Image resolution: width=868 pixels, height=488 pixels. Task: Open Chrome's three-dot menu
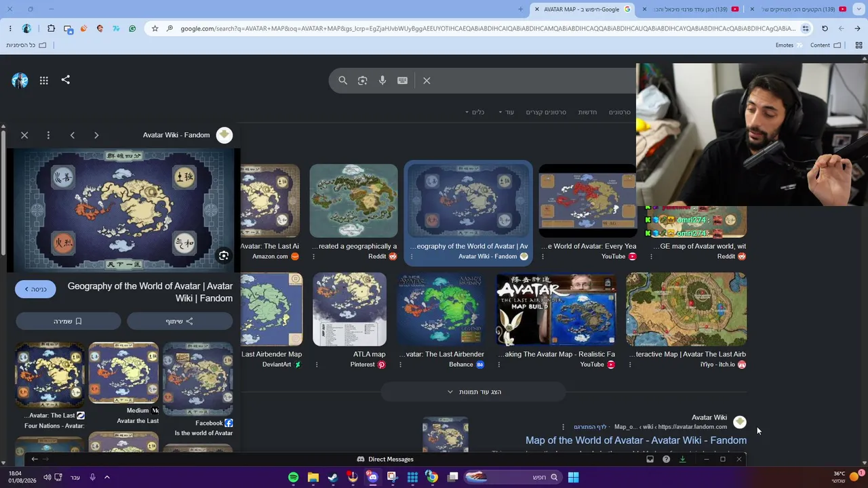click(10, 28)
